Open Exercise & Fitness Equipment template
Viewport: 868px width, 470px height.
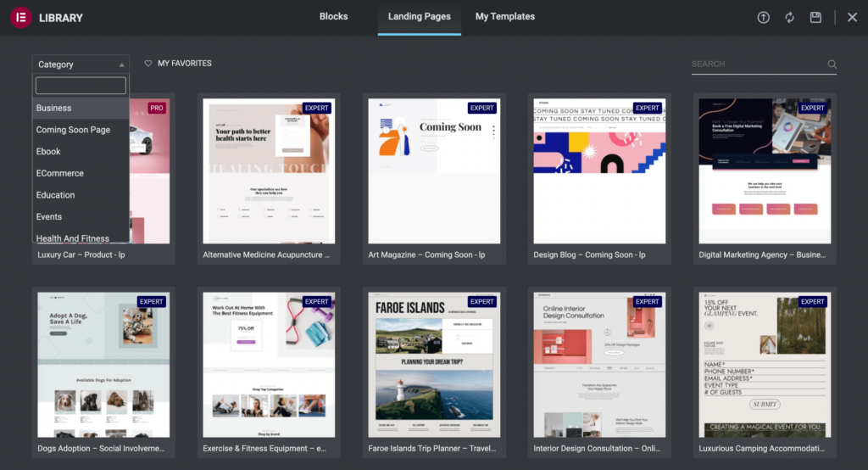tap(269, 365)
